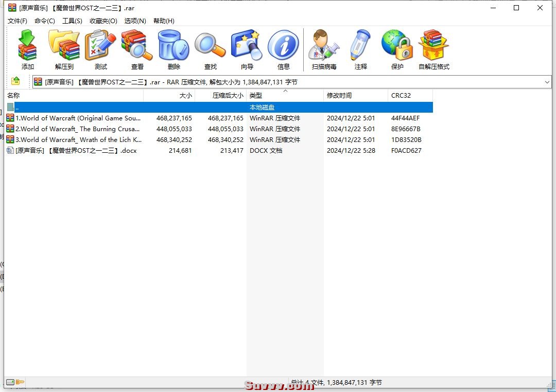Viewport: 556px width, 392px height.
Task: Go up one folder level icon
Action: pyautogui.click(x=15, y=81)
